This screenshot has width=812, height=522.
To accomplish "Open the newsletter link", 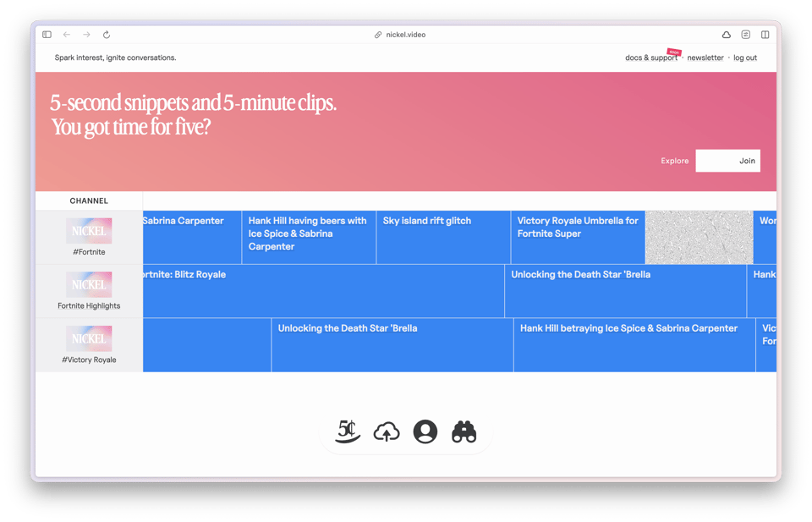I will tap(705, 58).
